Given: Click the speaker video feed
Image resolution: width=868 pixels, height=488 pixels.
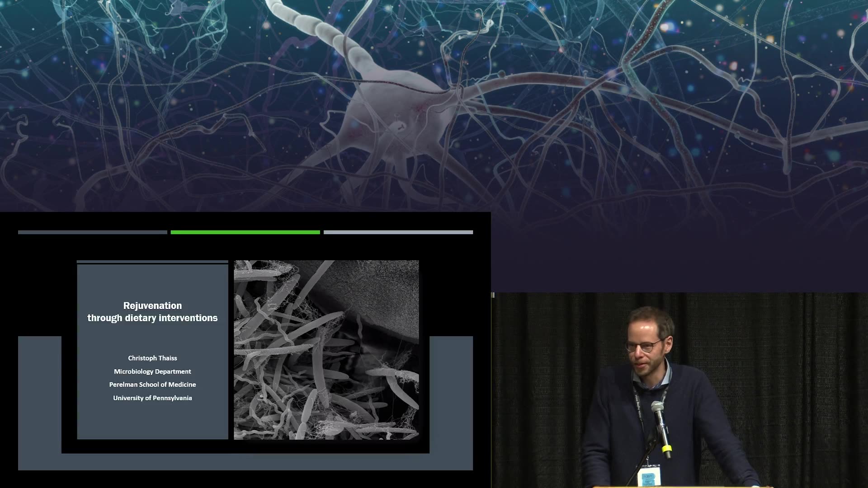Looking at the screenshot, I should click(x=679, y=390).
